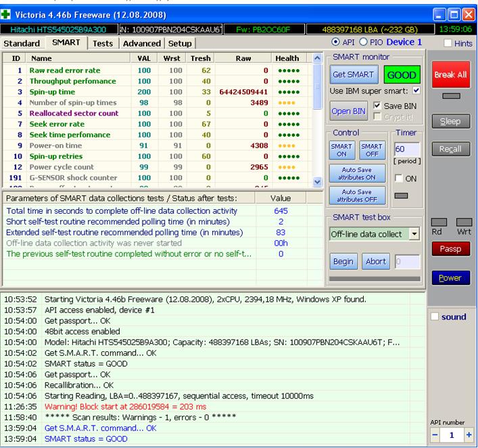Screen dimensions: 478x448
Task: Click the Raw column header
Action: click(243, 58)
